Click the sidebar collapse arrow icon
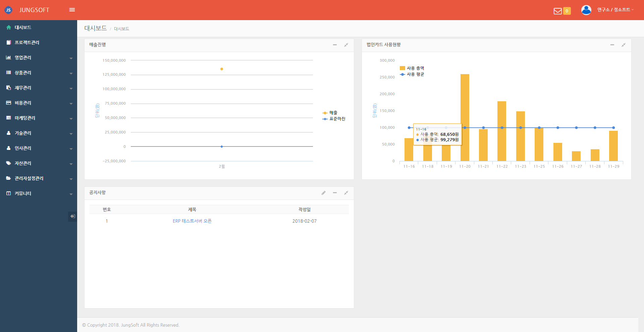Screen dimensions: 644x332 tap(72, 216)
